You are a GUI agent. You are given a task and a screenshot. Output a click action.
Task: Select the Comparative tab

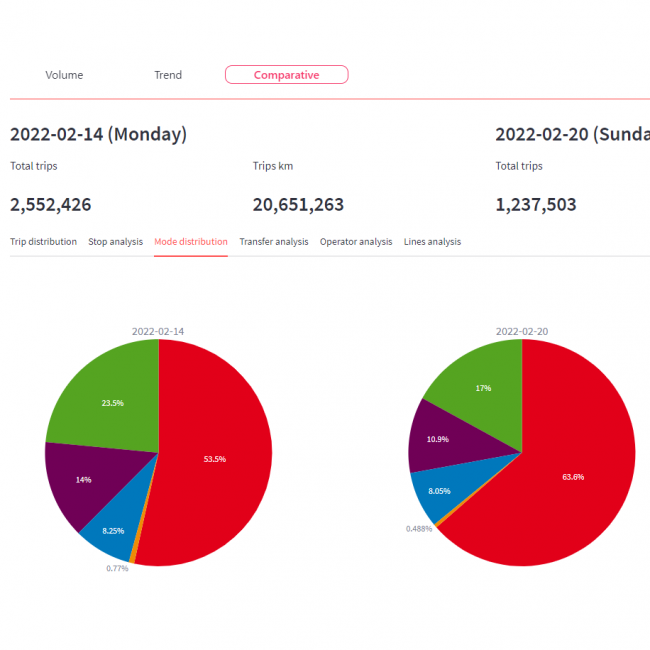(286, 75)
